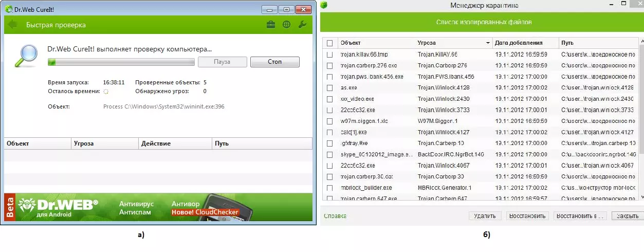
Task: Check the box for trojan.killav.66.tmp
Action: click(329, 55)
